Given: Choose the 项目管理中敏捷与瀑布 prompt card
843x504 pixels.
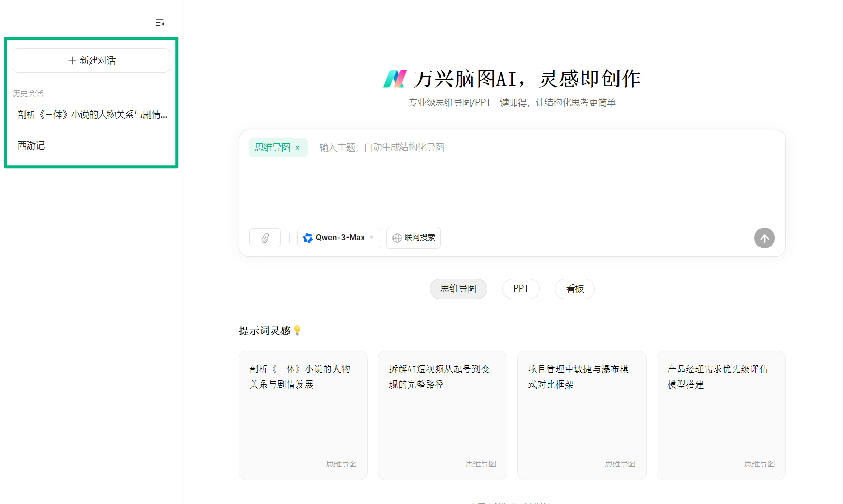Looking at the screenshot, I should [582, 416].
